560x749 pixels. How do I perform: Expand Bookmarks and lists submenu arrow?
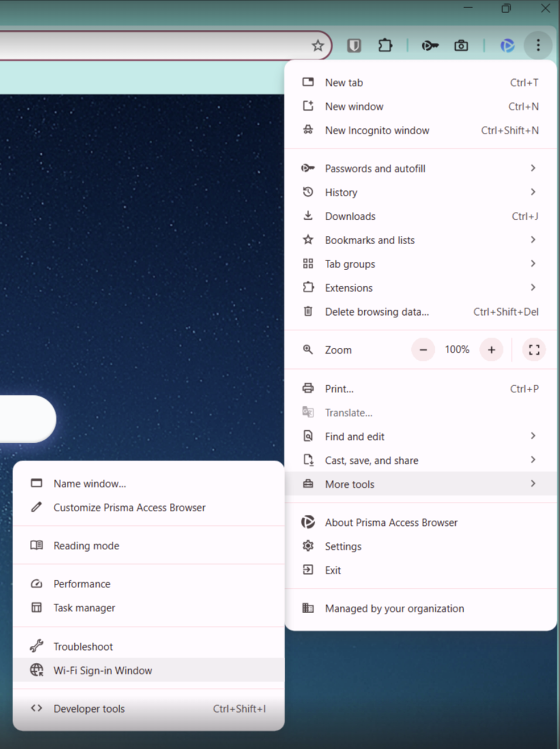533,240
